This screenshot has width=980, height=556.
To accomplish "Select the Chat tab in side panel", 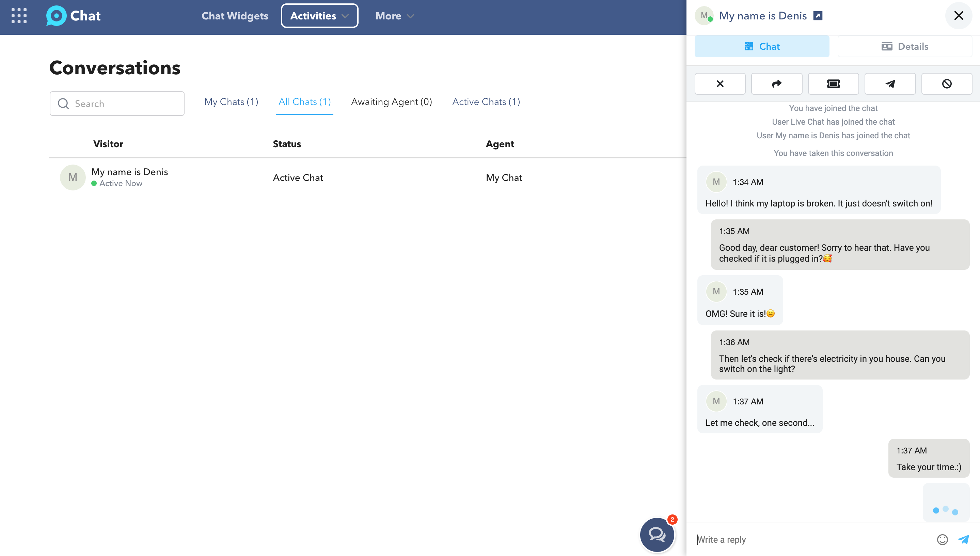I will [762, 47].
